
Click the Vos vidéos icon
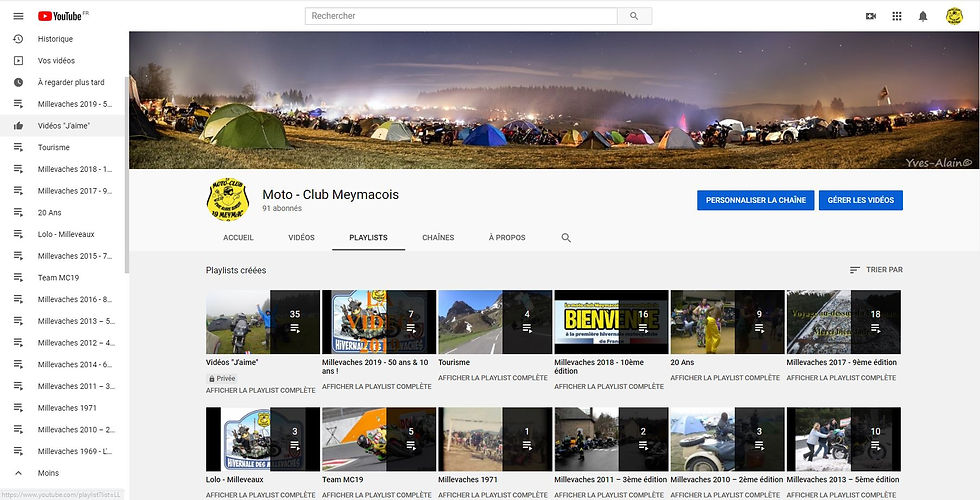(18, 61)
